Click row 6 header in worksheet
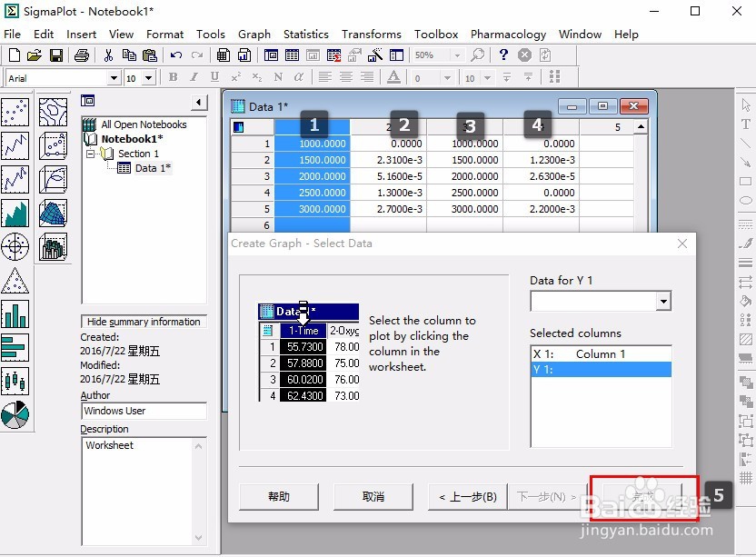 coord(253,225)
